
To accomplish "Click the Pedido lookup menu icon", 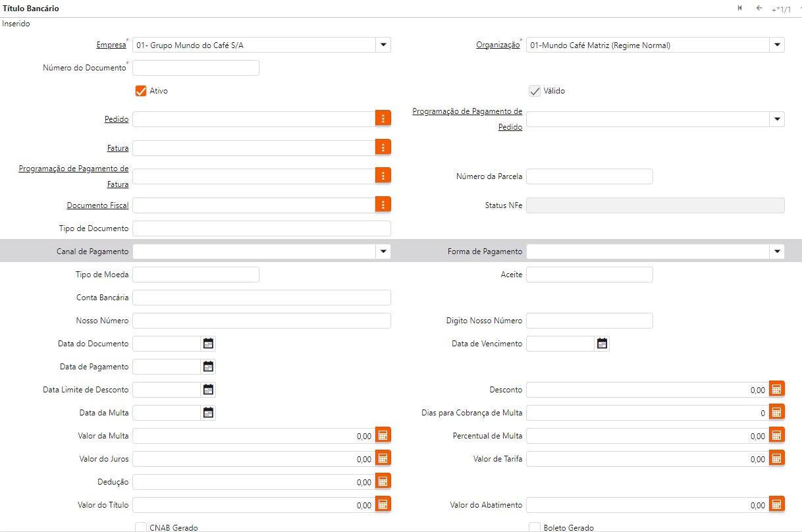I will click(383, 119).
